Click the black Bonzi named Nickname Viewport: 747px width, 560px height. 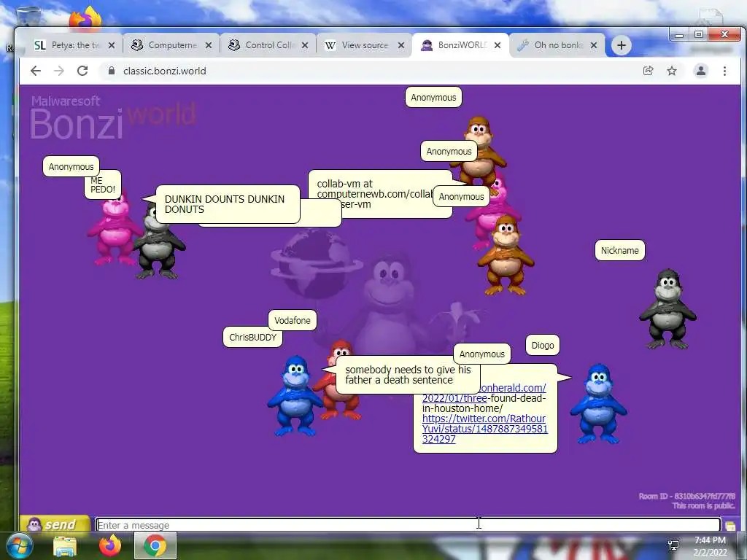pyautogui.click(x=667, y=309)
